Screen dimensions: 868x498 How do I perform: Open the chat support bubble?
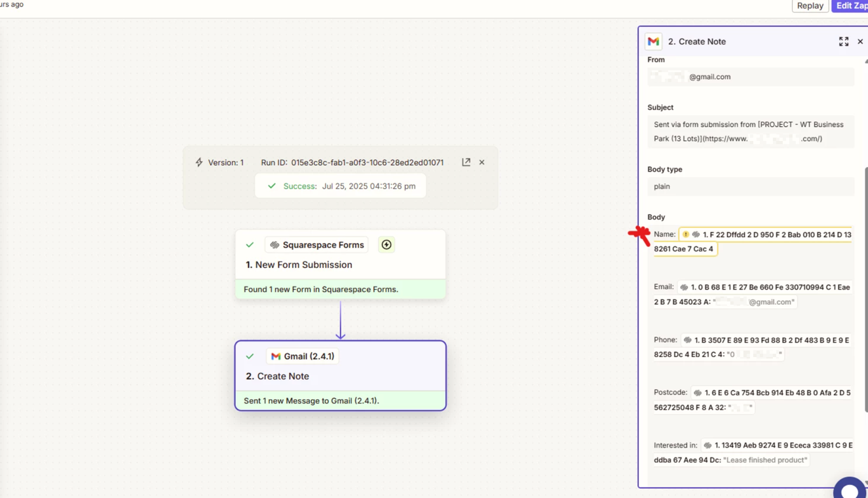click(x=850, y=489)
